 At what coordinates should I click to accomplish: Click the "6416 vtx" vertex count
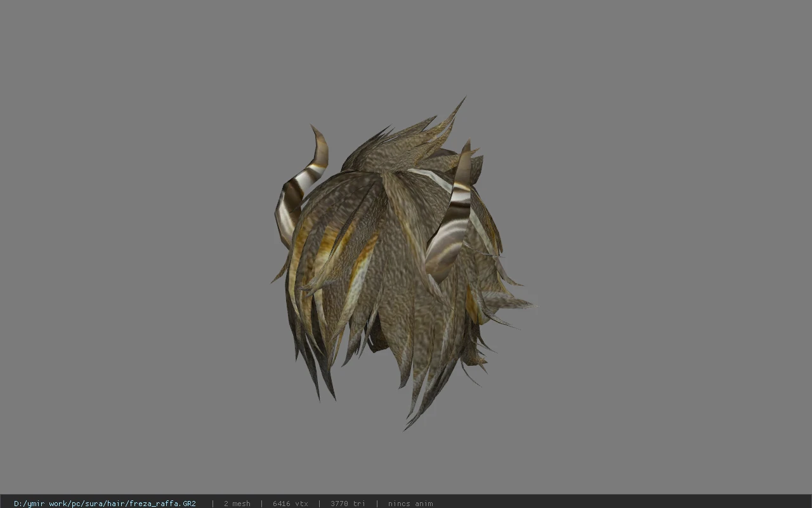pyautogui.click(x=291, y=504)
